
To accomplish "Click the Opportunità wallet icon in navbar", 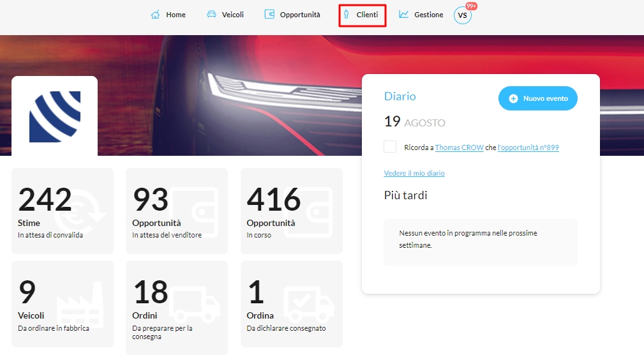I will click(269, 15).
